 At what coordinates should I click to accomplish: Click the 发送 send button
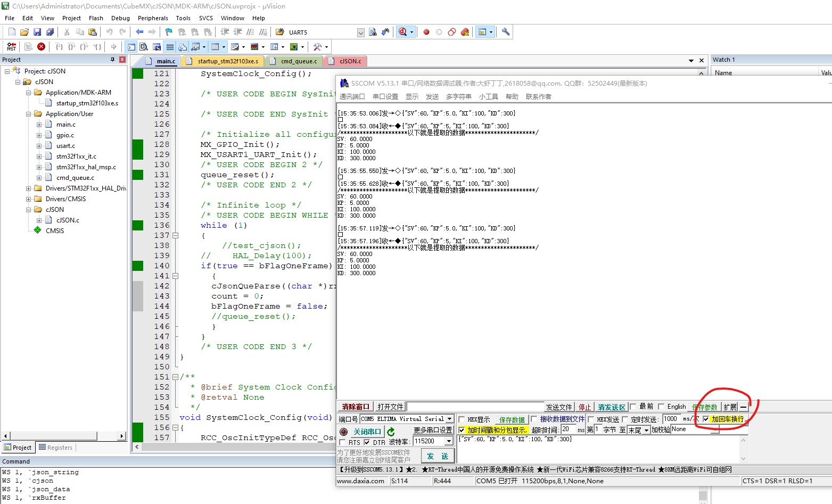(438, 456)
